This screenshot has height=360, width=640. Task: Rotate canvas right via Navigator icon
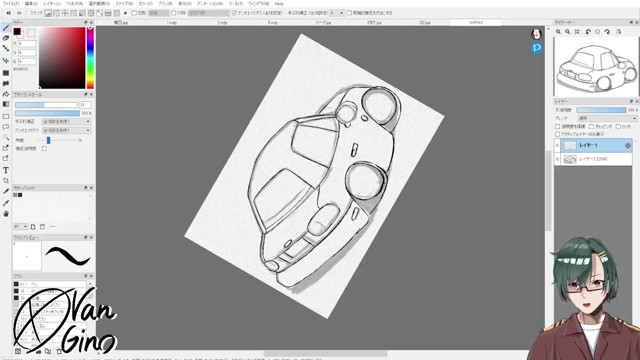coord(607,31)
